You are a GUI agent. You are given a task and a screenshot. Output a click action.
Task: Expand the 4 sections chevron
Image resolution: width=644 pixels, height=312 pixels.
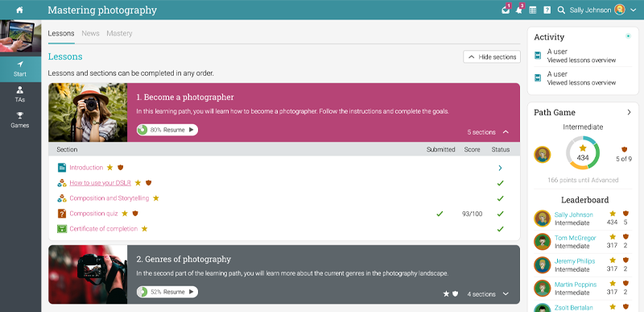pyautogui.click(x=506, y=294)
